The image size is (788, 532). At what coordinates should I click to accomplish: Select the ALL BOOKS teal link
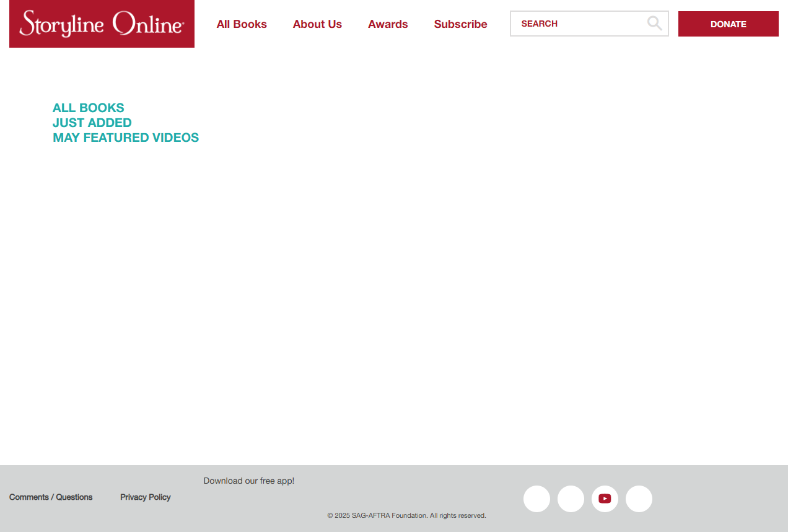tap(88, 108)
